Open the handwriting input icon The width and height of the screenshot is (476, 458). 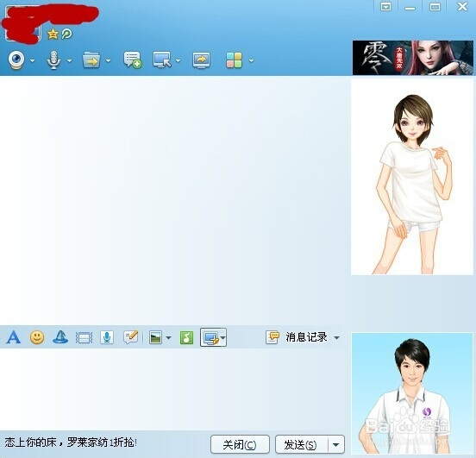pyautogui.click(x=131, y=337)
